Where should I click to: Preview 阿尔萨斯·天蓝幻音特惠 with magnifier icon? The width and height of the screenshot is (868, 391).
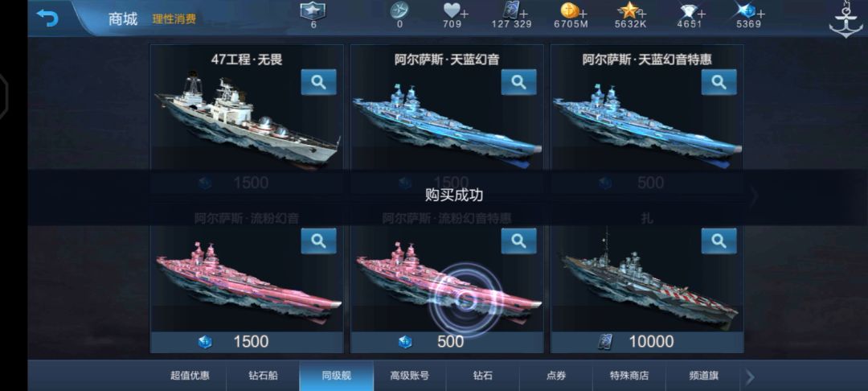click(719, 82)
